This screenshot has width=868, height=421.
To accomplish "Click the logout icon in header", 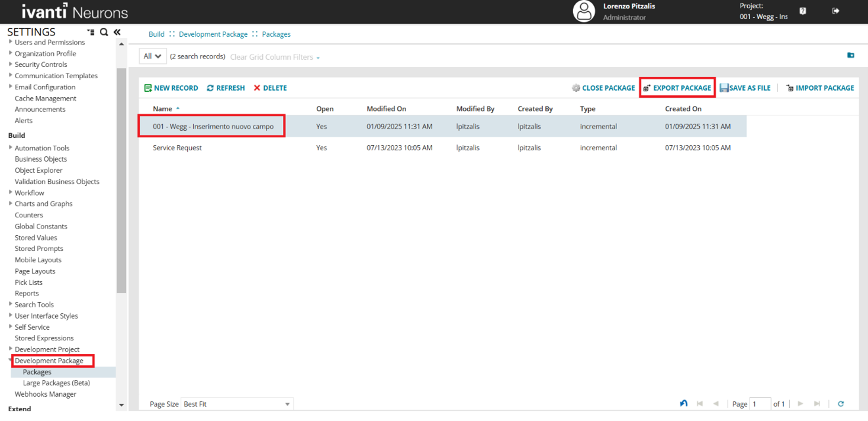I will coord(835,11).
